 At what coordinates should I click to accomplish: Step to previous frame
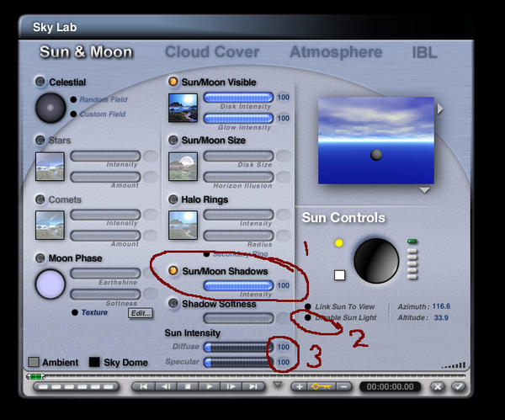166,386
